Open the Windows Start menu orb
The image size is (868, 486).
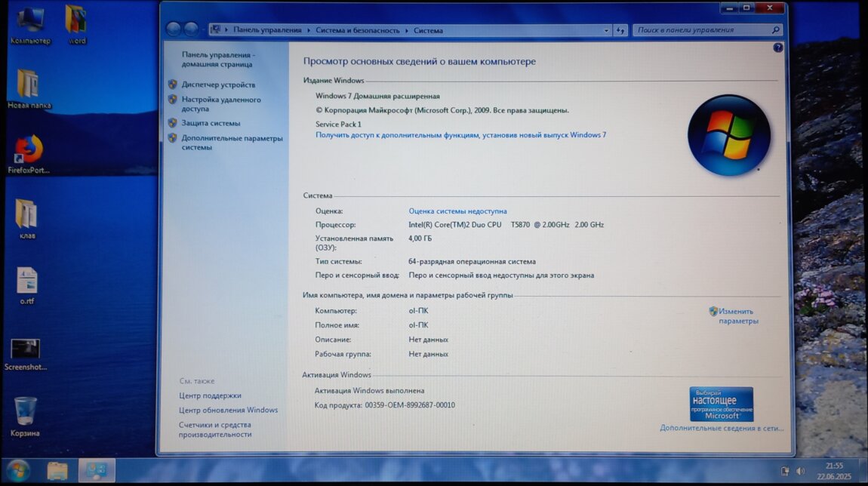(x=18, y=471)
